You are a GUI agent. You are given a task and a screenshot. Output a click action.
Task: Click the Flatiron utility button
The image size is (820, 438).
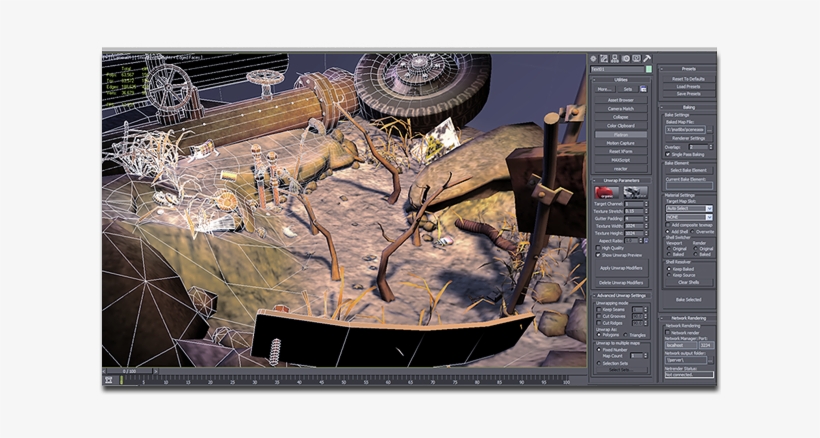pyautogui.click(x=621, y=134)
